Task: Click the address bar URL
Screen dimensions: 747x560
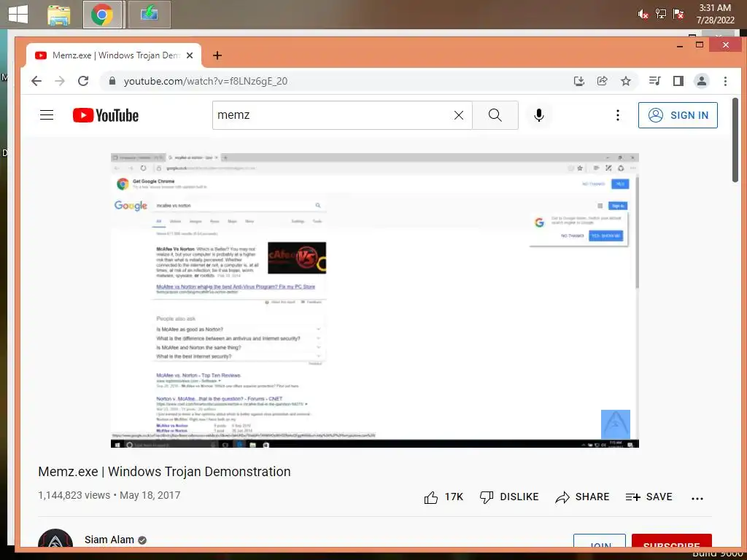Action: pyautogui.click(x=205, y=81)
